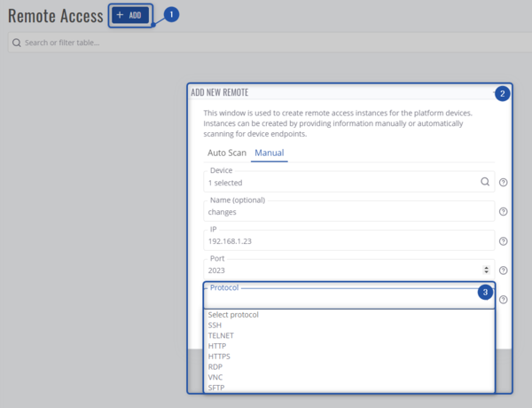Image resolution: width=532 pixels, height=408 pixels.
Task: Open the help tooltip for the IP field
Action: pos(504,241)
